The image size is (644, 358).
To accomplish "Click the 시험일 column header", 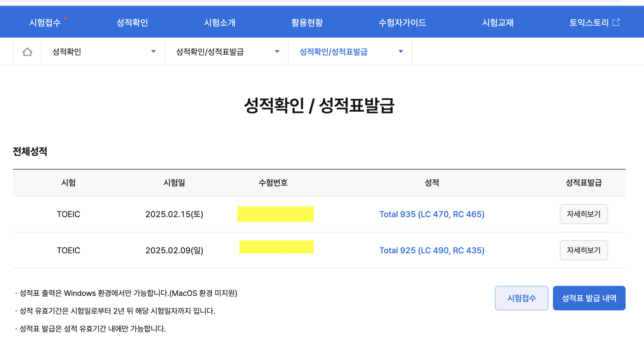I will click(x=174, y=183).
